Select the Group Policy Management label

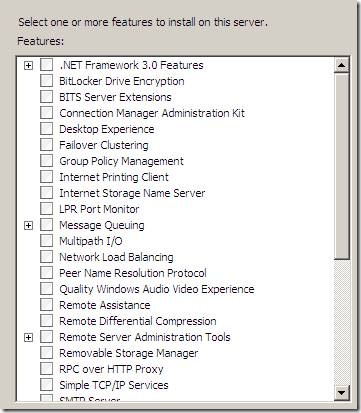coord(121,161)
